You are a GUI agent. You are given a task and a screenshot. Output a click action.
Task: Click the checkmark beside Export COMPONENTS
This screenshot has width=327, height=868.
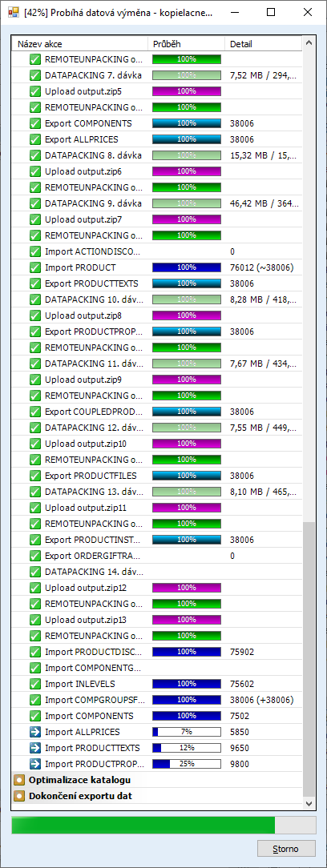[x=35, y=123]
